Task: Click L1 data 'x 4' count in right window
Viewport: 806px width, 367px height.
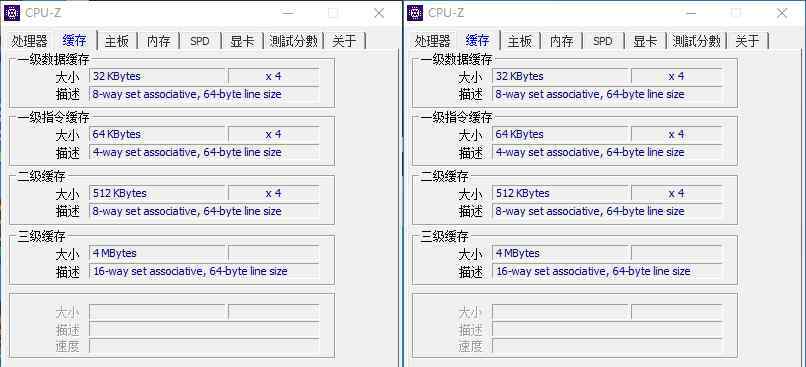Action: click(676, 76)
